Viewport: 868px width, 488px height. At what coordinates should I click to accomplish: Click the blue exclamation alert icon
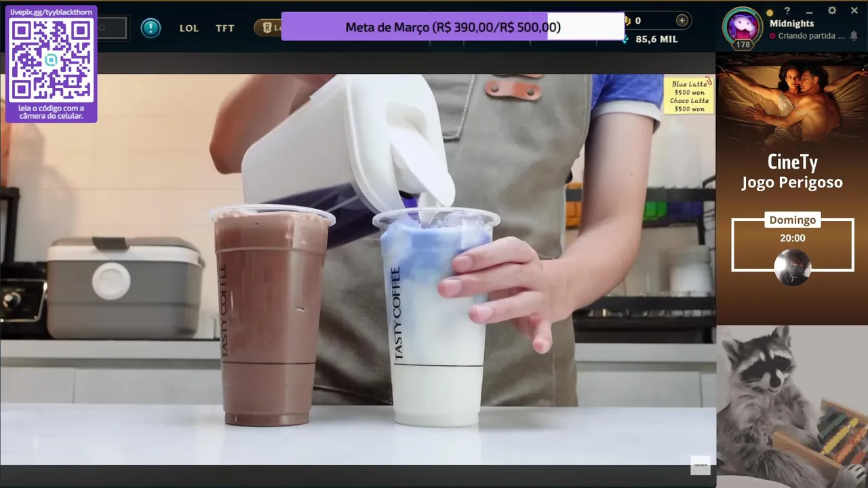(151, 28)
